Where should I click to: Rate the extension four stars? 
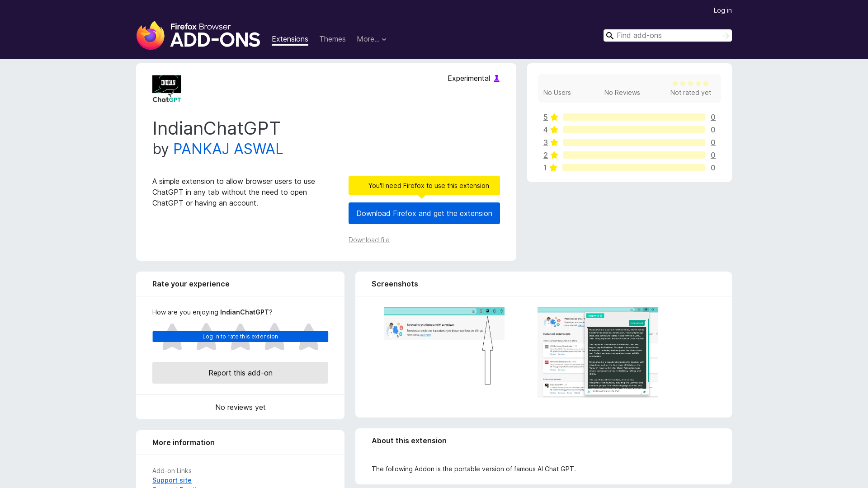274,337
